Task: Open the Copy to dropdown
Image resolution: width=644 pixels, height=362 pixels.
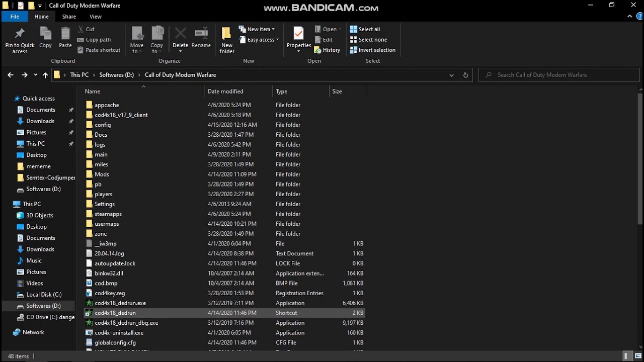Action: point(156,49)
